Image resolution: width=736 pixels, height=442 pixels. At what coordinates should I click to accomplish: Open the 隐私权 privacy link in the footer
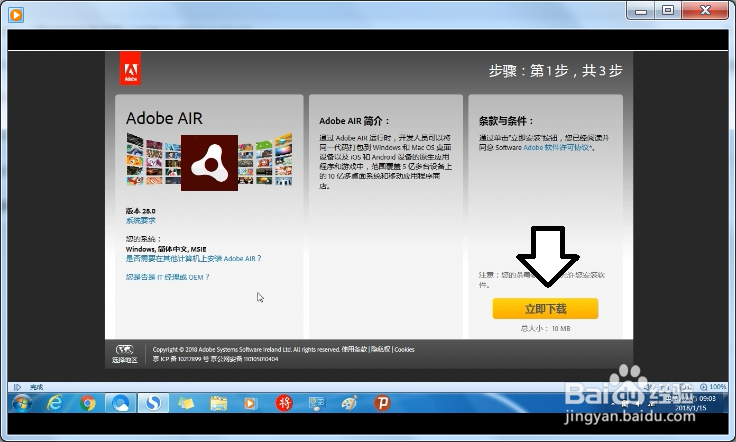click(x=381, y=350)
